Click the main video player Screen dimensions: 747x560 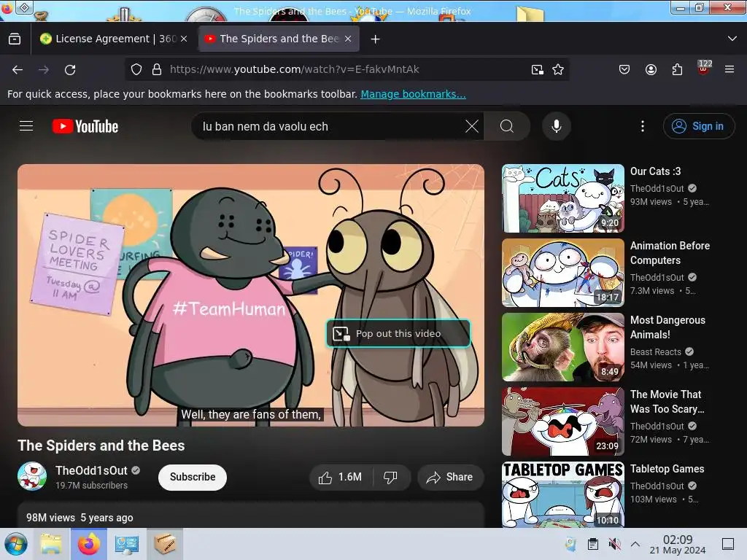click(251, 295)
